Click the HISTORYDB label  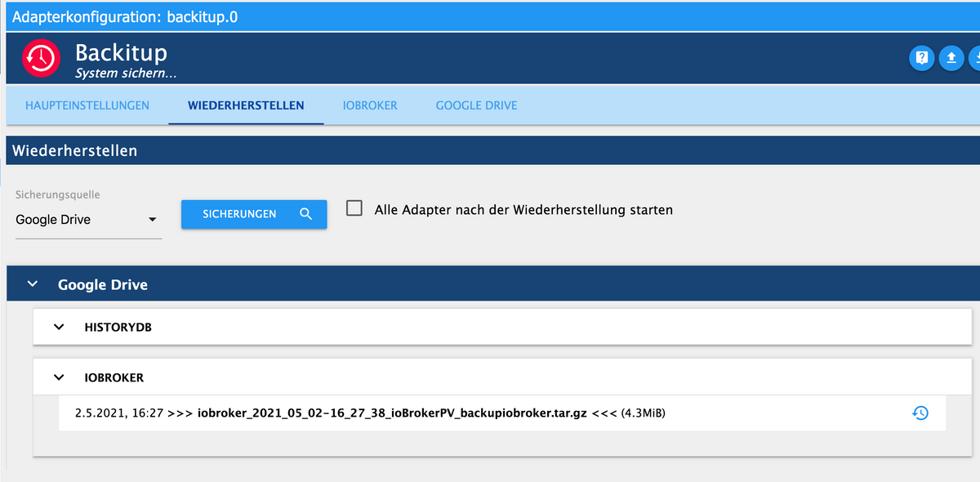(118, 328)
